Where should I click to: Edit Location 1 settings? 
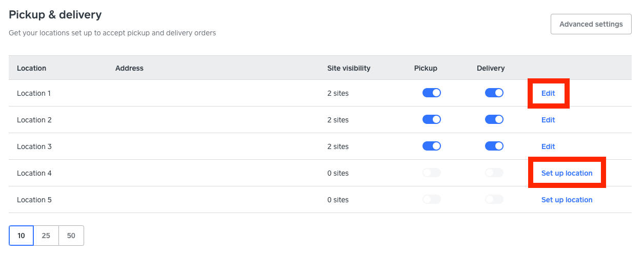(548, 93)
